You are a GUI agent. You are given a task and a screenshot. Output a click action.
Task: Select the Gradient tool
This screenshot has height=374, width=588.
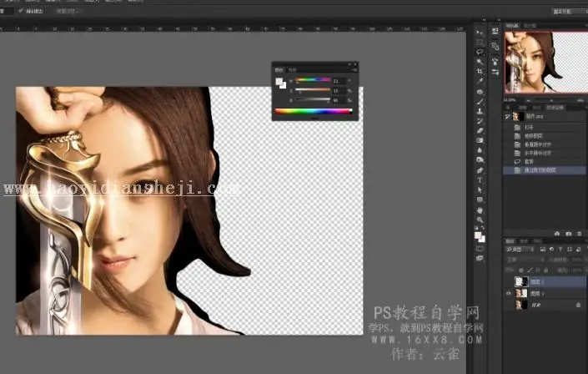pyautogui.click(x=480, y=140)
